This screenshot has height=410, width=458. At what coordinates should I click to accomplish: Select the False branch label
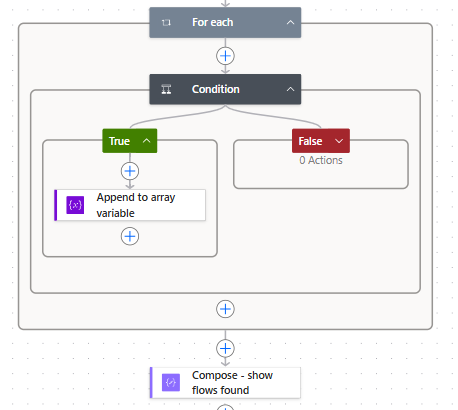coord(310,141)
